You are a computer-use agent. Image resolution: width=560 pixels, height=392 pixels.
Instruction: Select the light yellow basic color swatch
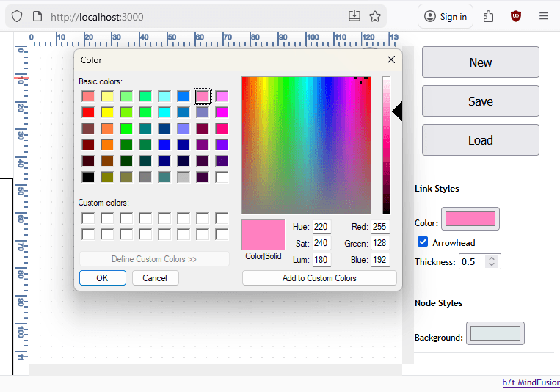coord(107,96)
